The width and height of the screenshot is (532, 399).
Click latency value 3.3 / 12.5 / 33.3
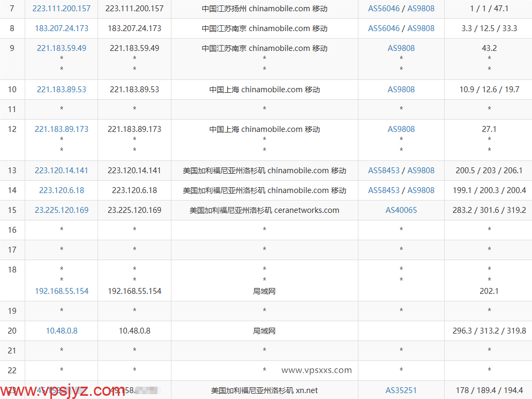[489, 28]
